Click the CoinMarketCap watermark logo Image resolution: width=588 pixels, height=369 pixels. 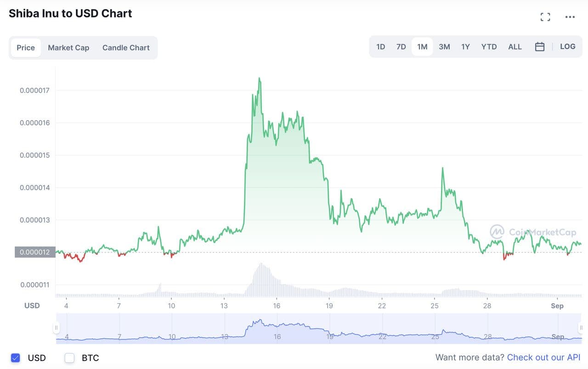point(533,232)
